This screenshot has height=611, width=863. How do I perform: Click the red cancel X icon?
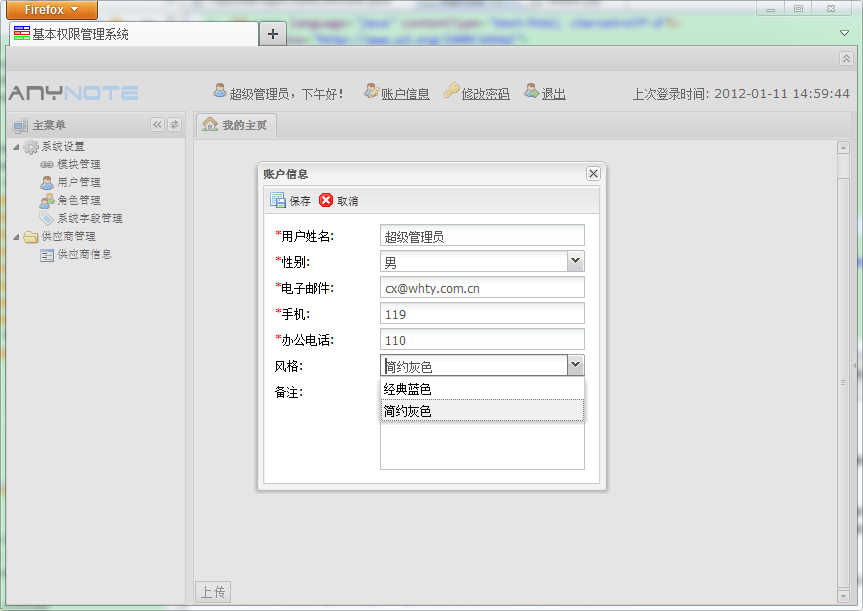coord(326,200)
